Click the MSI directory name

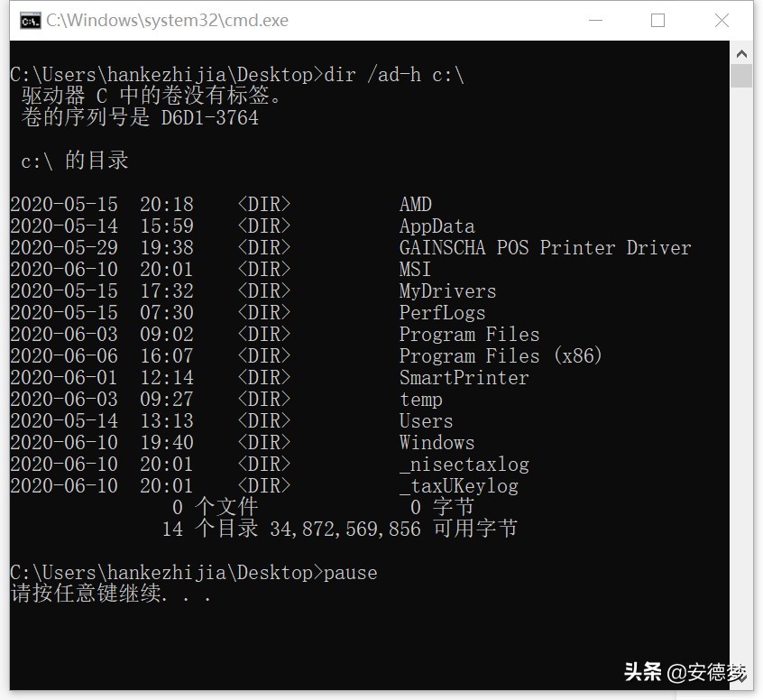click(415, 270)
